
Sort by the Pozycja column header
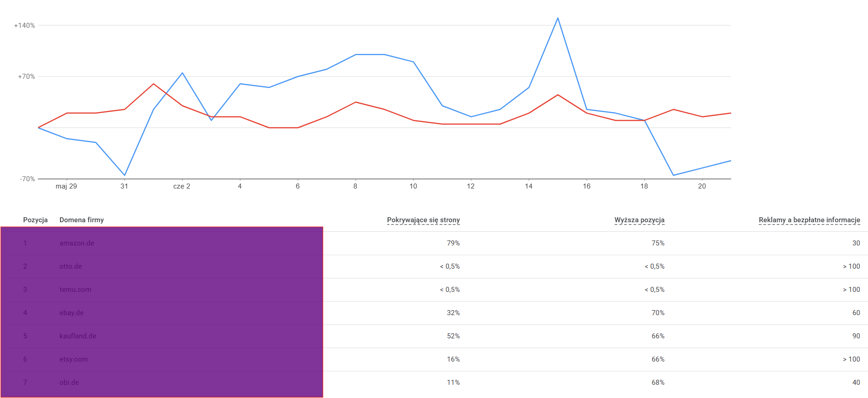click(x=35, y=220)
